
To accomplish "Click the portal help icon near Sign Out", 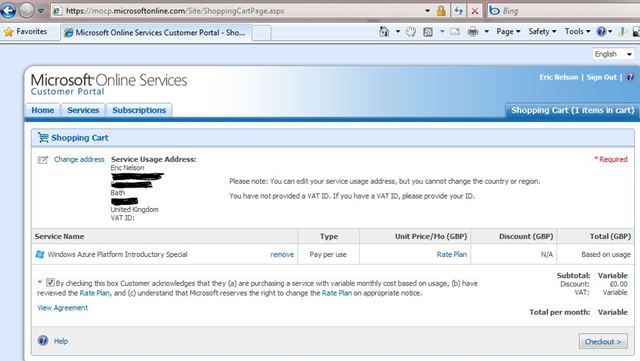I will [630, 77].
